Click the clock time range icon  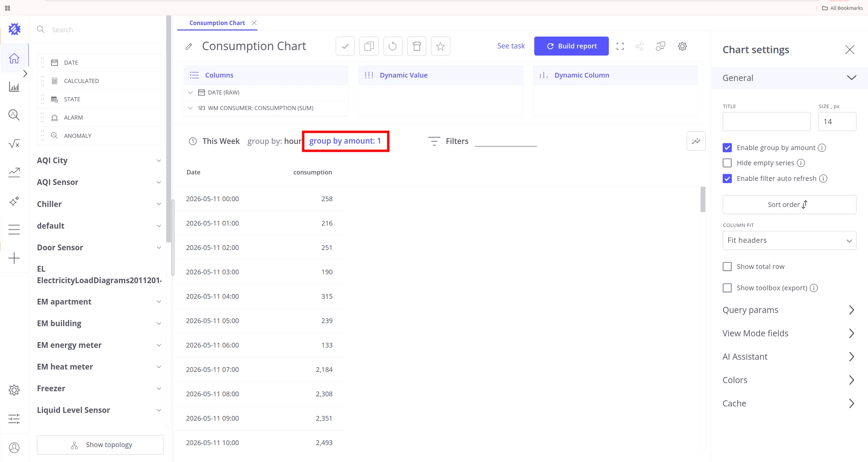point(193,141)
